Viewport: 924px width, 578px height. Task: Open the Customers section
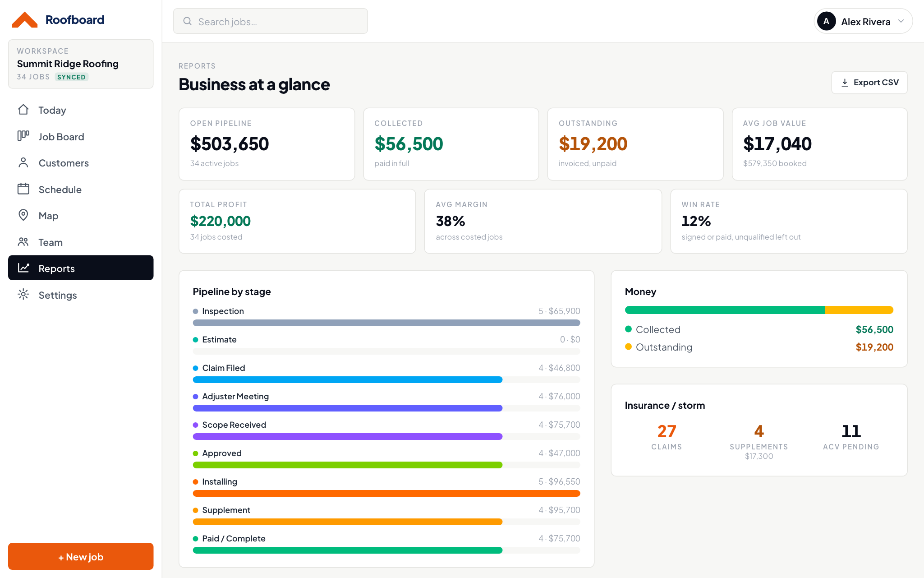(x=81, y=163)
